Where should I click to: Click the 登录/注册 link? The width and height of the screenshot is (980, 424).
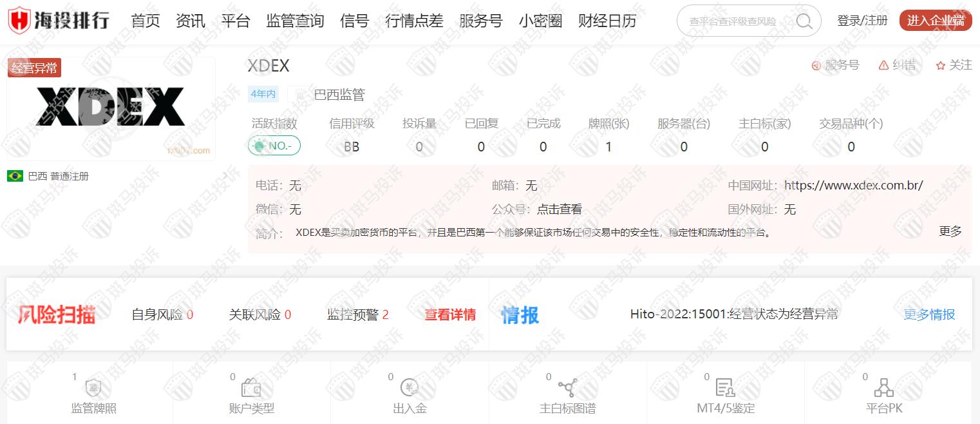coord(862,21)
